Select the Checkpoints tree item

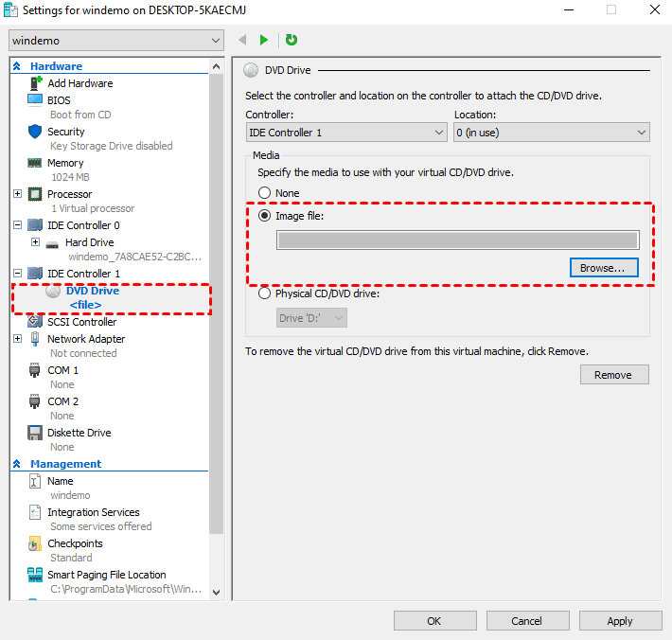75,543
